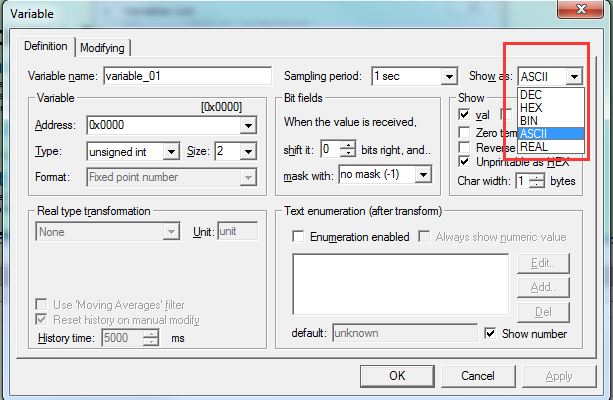Open the Size dropdown

coord(247,152)
